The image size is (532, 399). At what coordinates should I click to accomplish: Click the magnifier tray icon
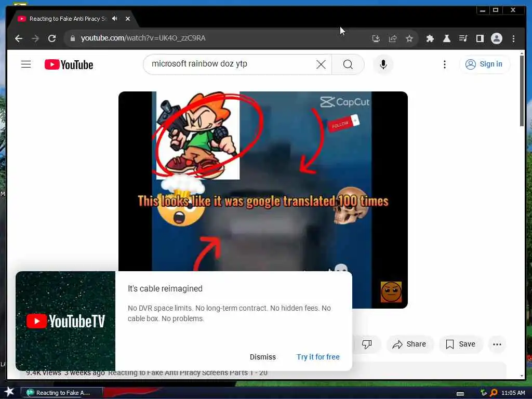494,393
